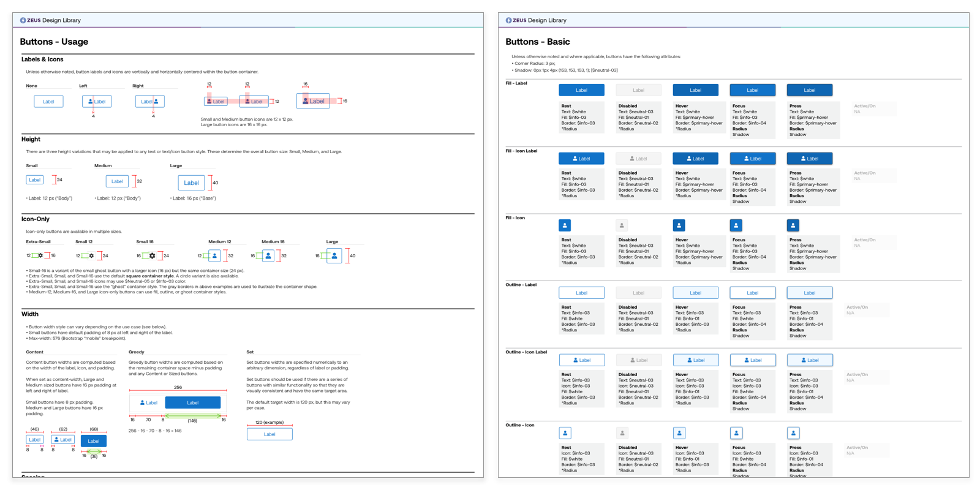The image size is (980, 490).
Task: Click the ZEUS logo on the Buttons - Usage page
Action: pos(30,20)
